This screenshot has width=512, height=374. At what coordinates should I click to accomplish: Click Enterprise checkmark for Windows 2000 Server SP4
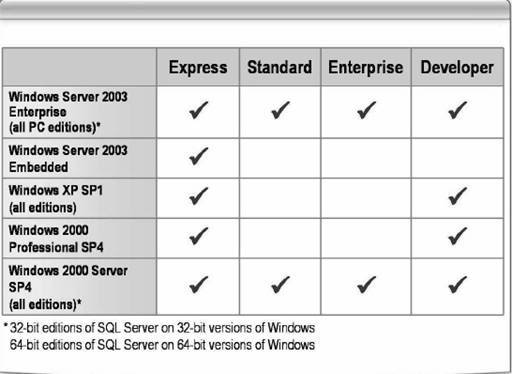coord(366,285)
